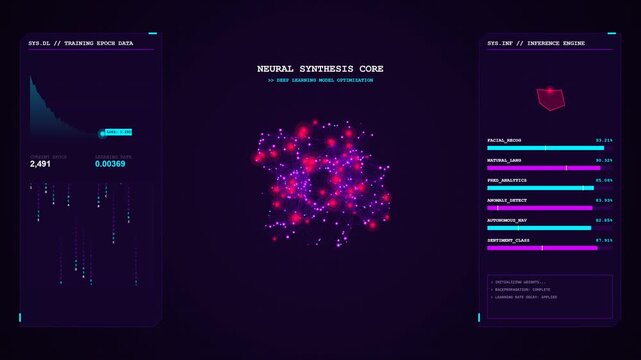The width and height of the screenshot is (641, 360).
Task: Click the SENTIMENT_CLASS progress bar
Action: pyautogui.click(x=549, y=248)
